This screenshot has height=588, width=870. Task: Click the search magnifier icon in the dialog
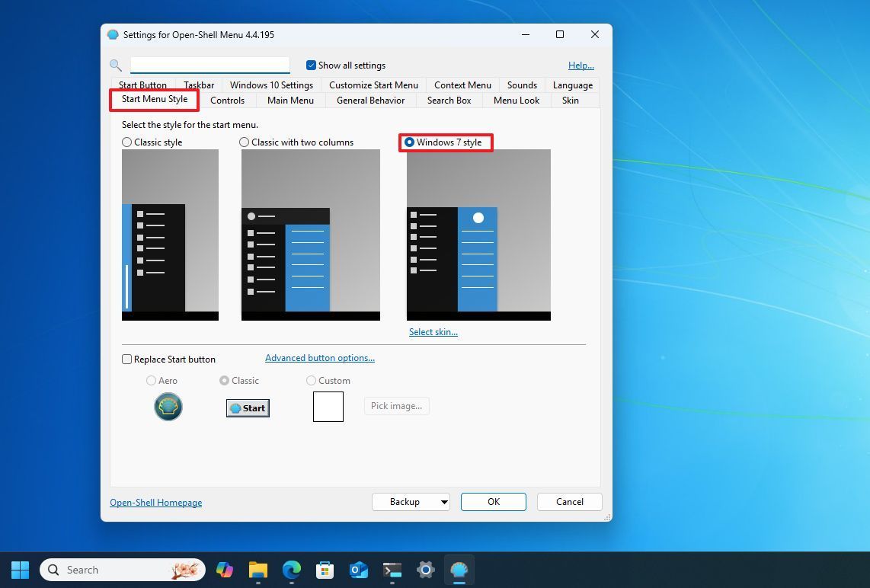pos(116,65)
